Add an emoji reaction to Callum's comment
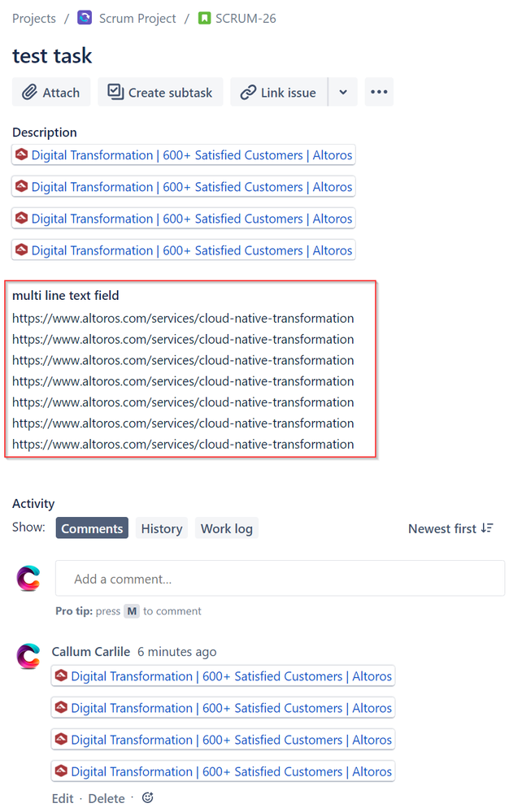Screen dimensions: 522x812 (x=147, y=797)
